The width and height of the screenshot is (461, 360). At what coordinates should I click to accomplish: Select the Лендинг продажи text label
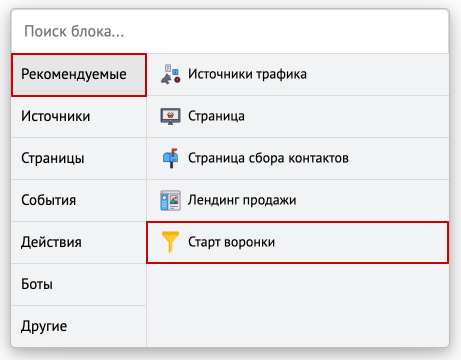tap(242, 200)
